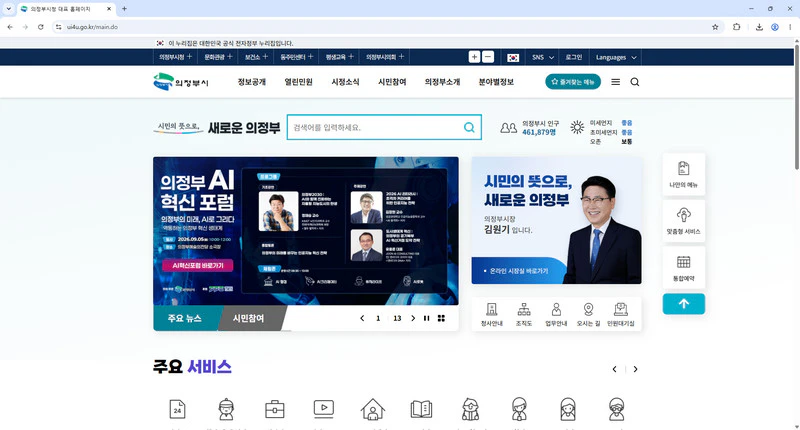Bookmark this page with the star icon

pyautogui.click(x=715, y=27)
